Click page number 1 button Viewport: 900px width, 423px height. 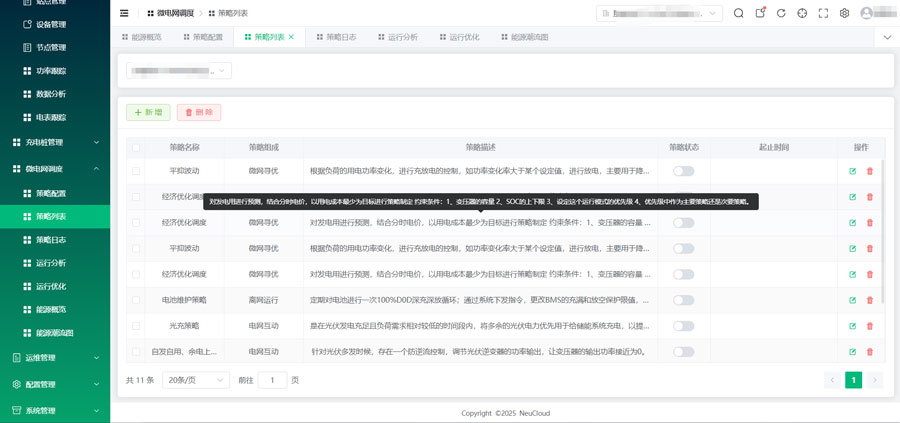click(x=854, y=380)
